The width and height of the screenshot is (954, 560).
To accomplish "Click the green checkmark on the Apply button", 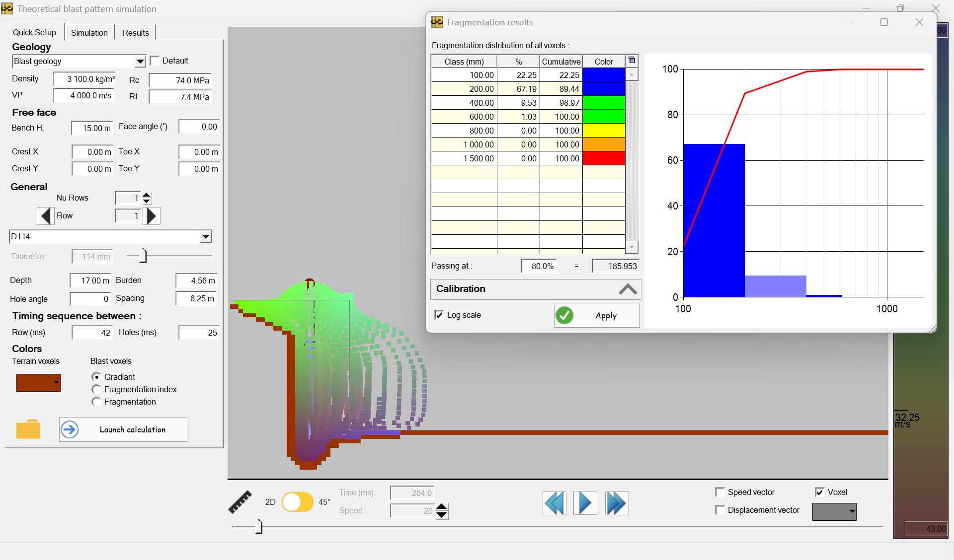I will pyautogui.click(x=564, y=315).
